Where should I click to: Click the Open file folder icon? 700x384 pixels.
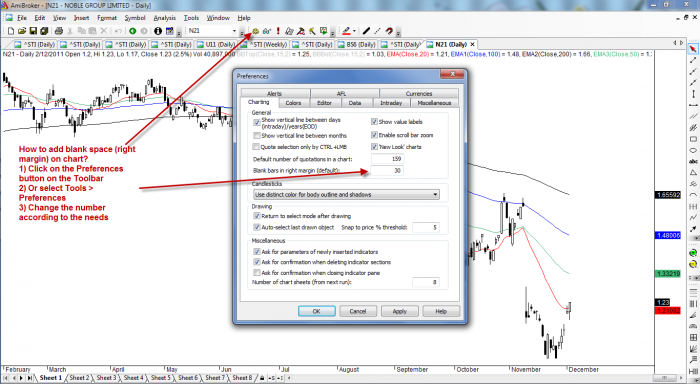click(21, 31)
